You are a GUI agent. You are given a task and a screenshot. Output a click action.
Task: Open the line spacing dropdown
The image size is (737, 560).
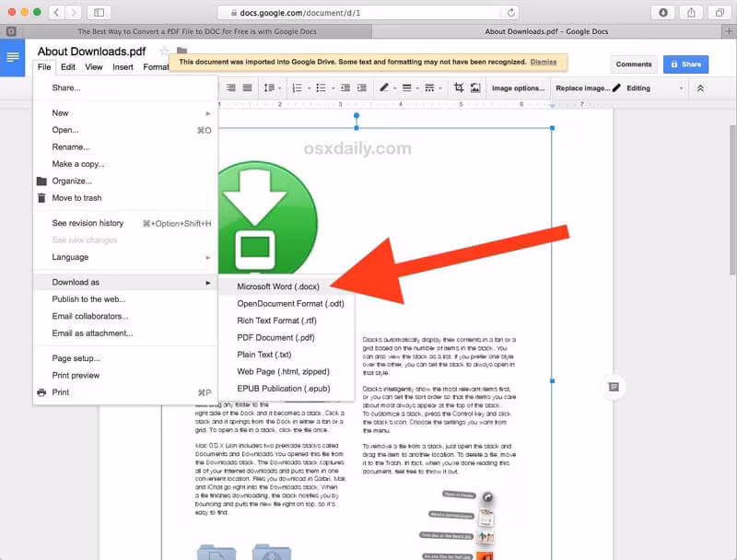pos(272,87)
